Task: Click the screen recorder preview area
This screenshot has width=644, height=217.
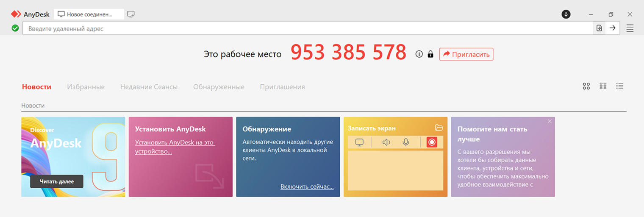Action: [395, 170]
